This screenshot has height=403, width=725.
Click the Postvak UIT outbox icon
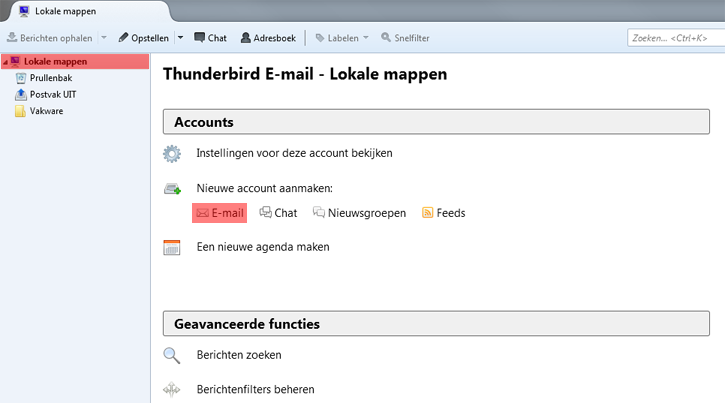[x=20, y=95]
